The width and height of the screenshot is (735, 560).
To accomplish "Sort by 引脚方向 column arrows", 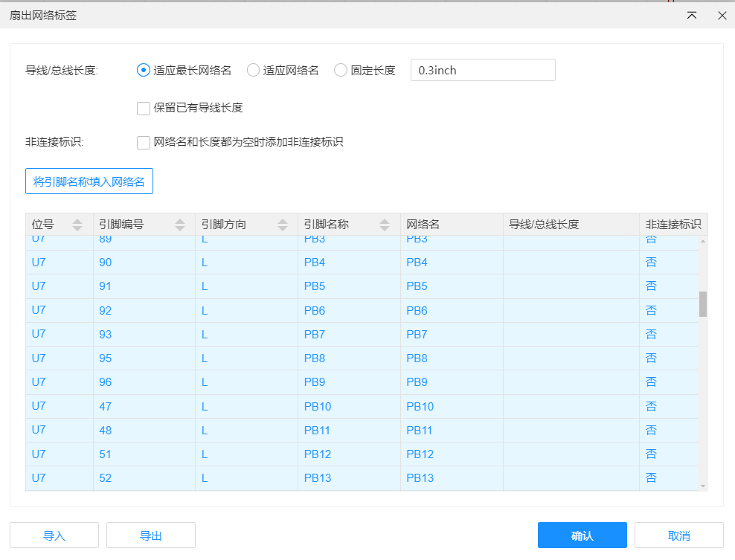I will (x=283, y=225).
